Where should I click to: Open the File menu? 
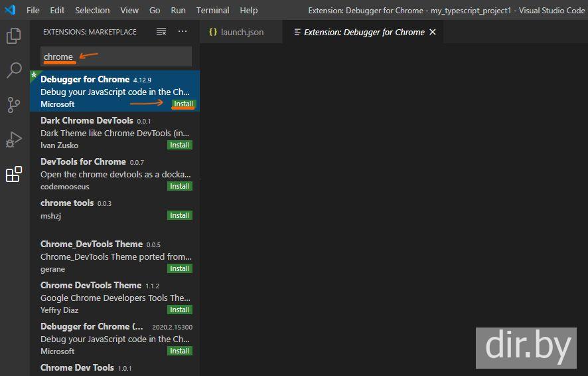click(x=33, y=10)
